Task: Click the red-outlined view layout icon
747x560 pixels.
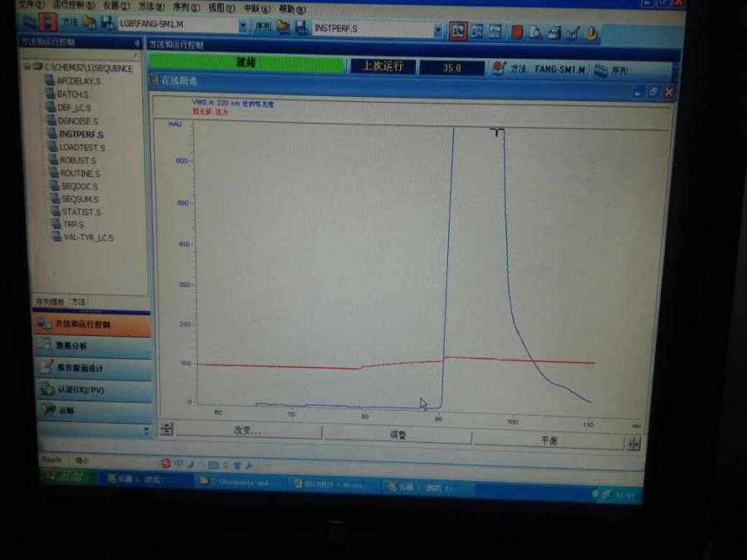Action: [458, 31]
